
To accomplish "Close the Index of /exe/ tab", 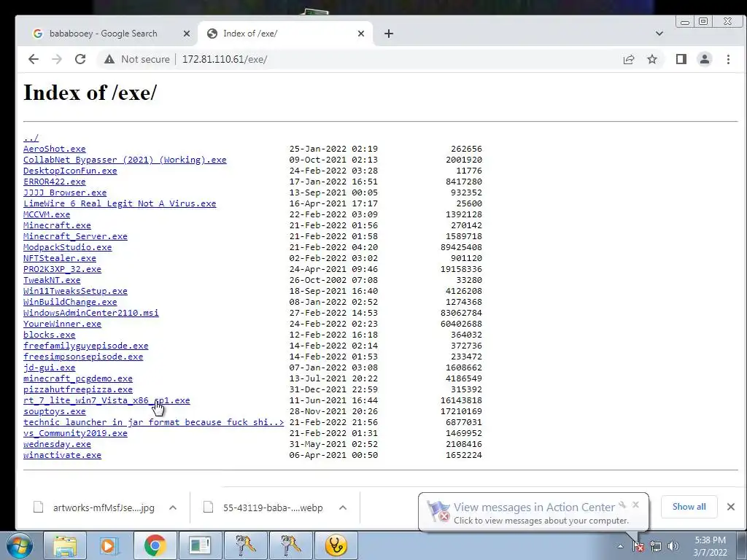I will click(x=361, y=34).
